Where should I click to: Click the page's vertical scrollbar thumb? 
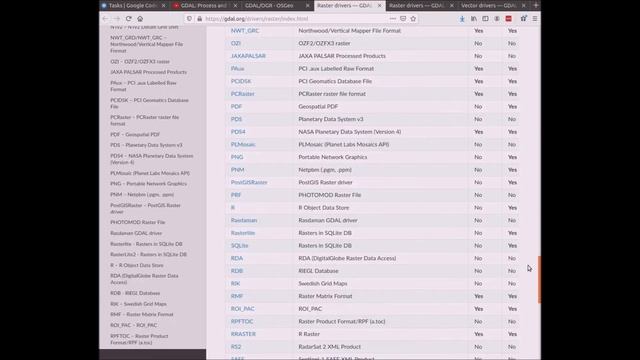point(539,280)
